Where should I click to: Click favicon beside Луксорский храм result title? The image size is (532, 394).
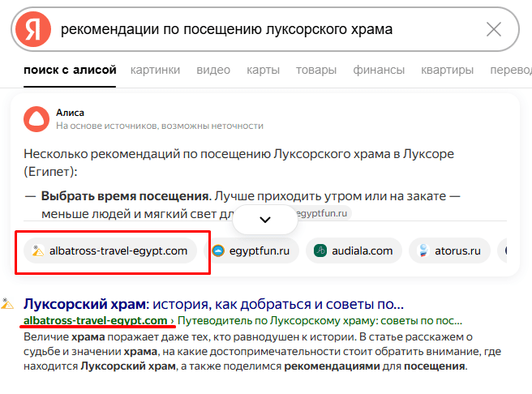pyautogui.click(x=8, y=305)
